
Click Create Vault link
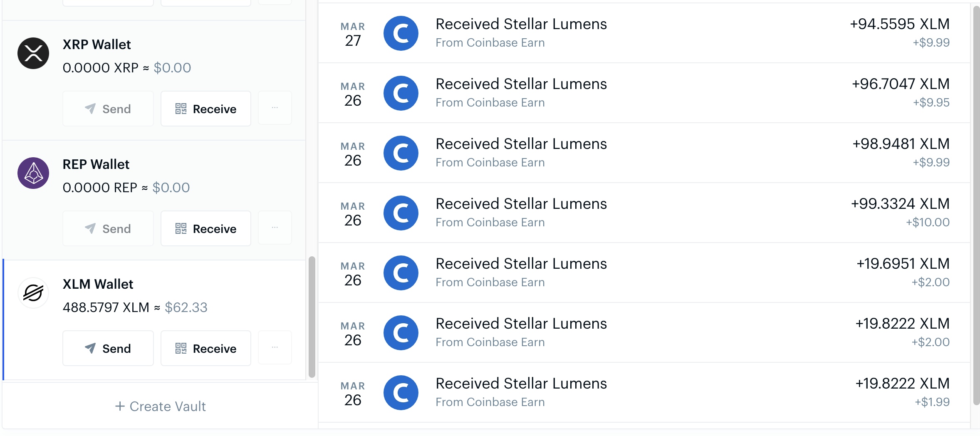pos(161,406)
